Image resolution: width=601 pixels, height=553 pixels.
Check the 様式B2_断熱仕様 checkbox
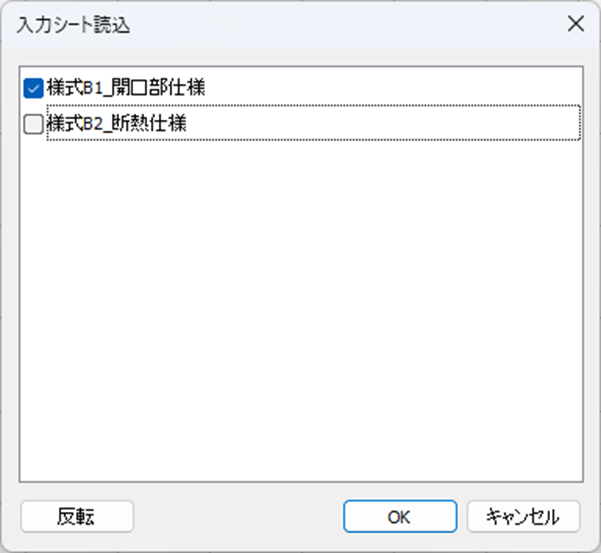click(x=33, y=124)
